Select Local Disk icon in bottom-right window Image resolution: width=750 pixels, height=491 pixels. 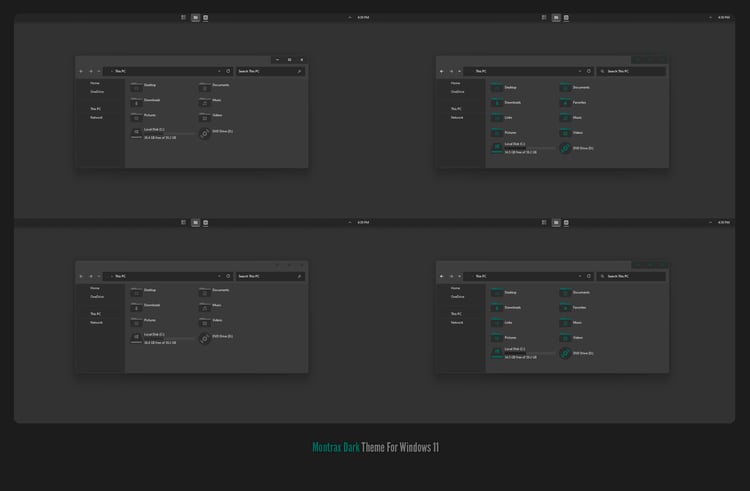tap(497, 353)
